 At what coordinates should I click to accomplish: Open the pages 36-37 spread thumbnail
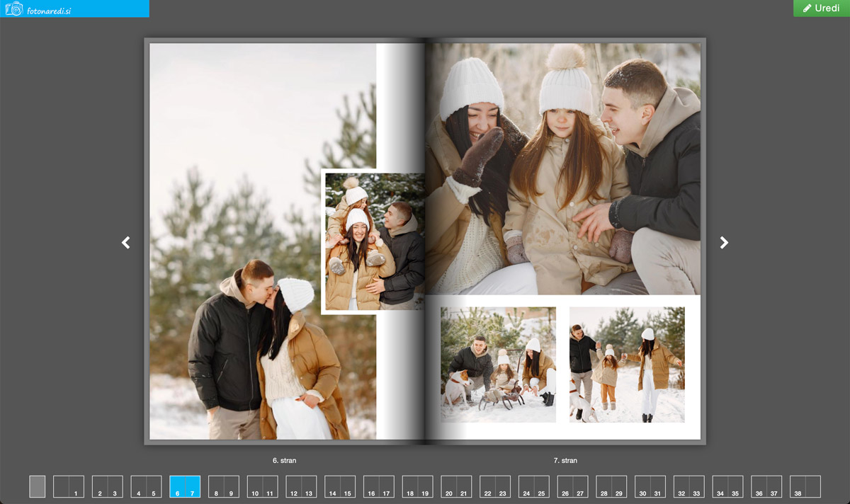[766, 486]
